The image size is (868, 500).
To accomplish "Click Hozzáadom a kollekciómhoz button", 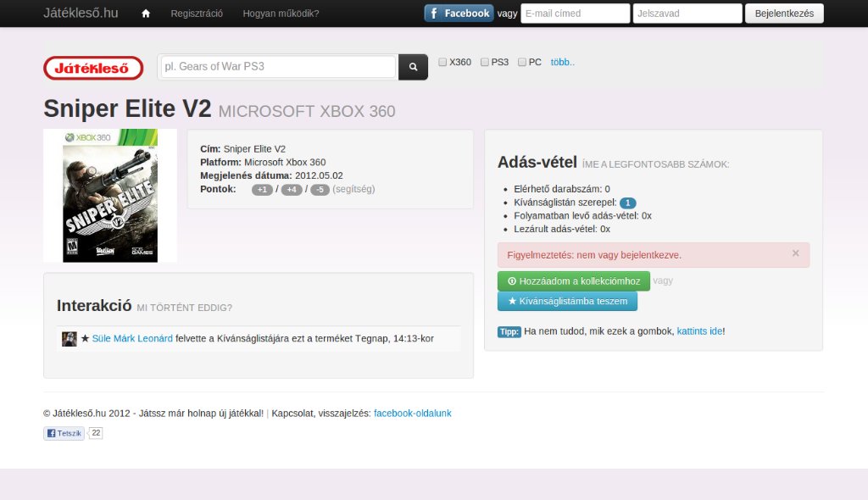I will pyautogui.click(x=574, y=281).
